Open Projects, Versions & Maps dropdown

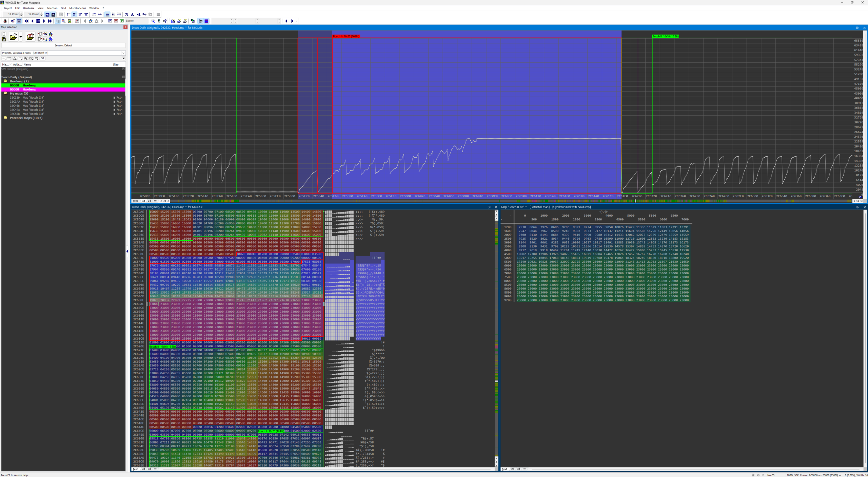tap(123, 53)
